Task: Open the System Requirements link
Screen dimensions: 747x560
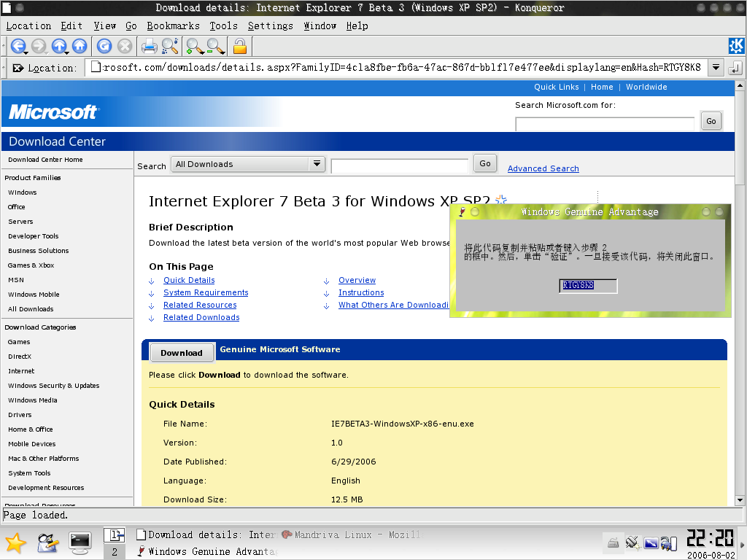Action: click(206, 292)
